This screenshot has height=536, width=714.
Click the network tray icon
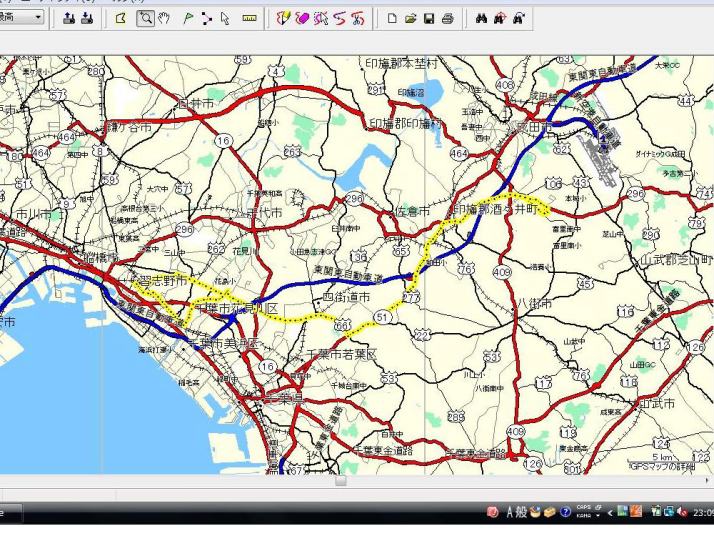click(x=669, y=512)
